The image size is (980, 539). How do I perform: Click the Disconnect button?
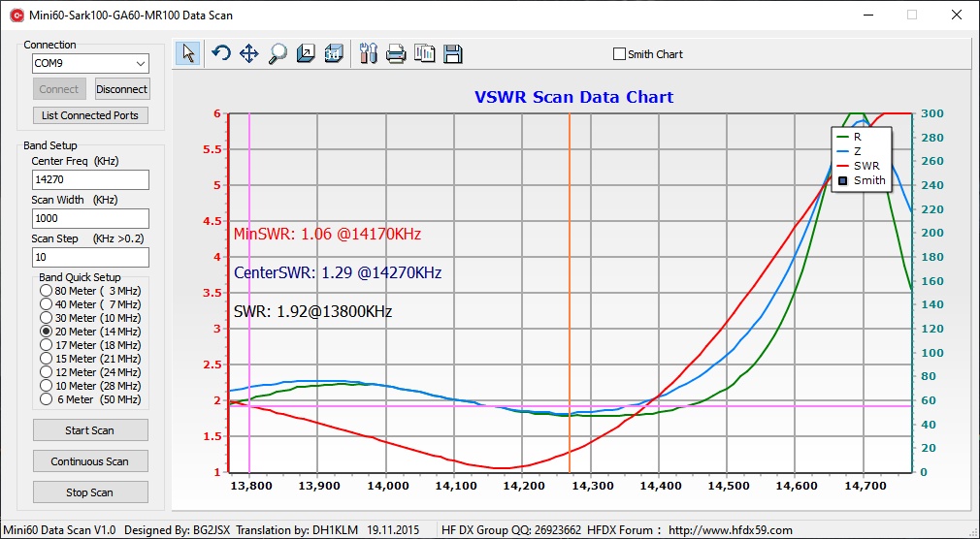pyautogui.click(x=122, y=89)
